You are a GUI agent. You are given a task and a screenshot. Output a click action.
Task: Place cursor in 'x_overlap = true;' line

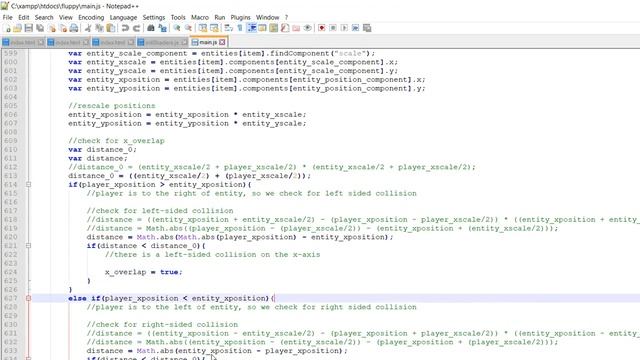(x=144, y=272)
